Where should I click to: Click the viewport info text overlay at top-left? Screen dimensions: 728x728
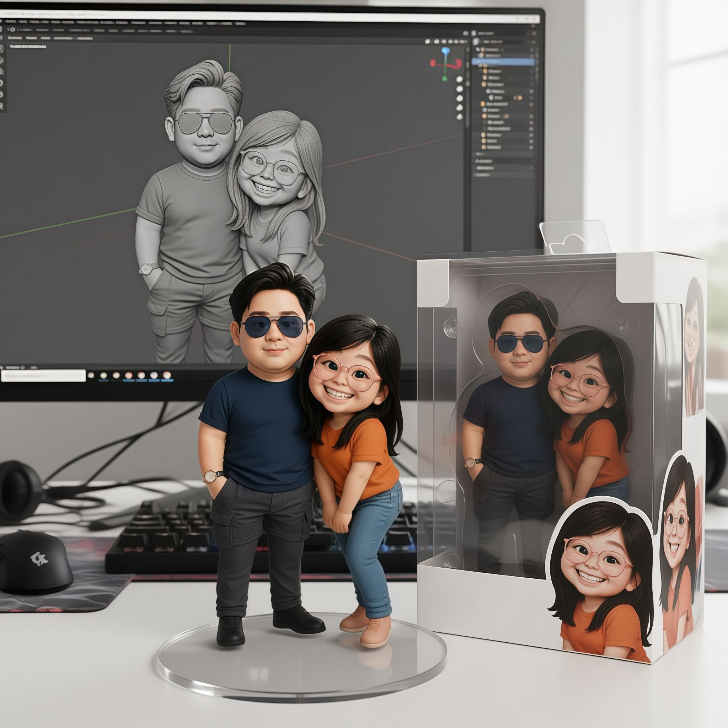[28, 46]
